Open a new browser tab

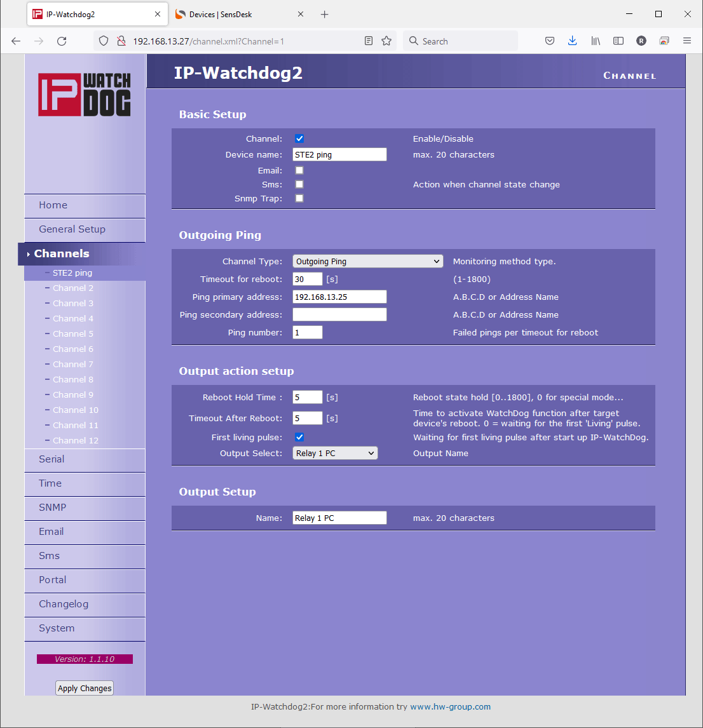click(x=324, y=15)
